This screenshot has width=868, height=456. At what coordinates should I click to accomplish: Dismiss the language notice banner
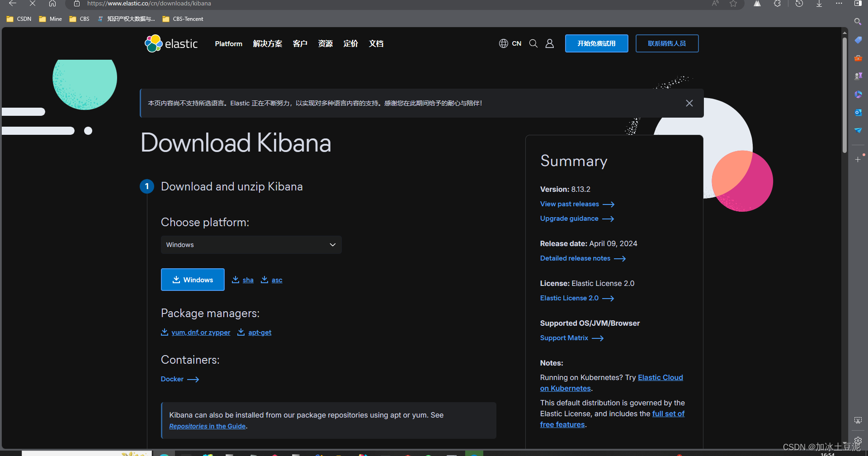tap(689, 103)
